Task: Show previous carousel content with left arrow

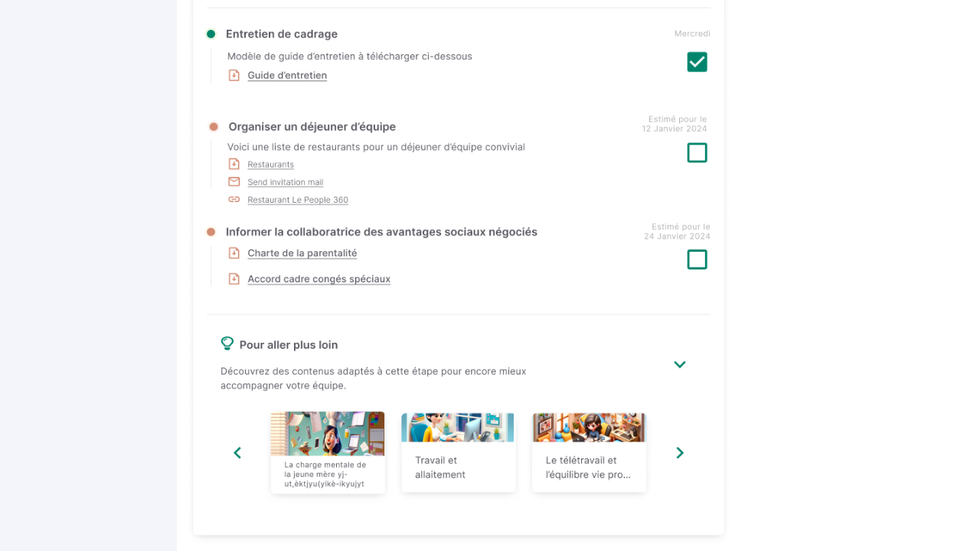Action: tap(237, 453)
